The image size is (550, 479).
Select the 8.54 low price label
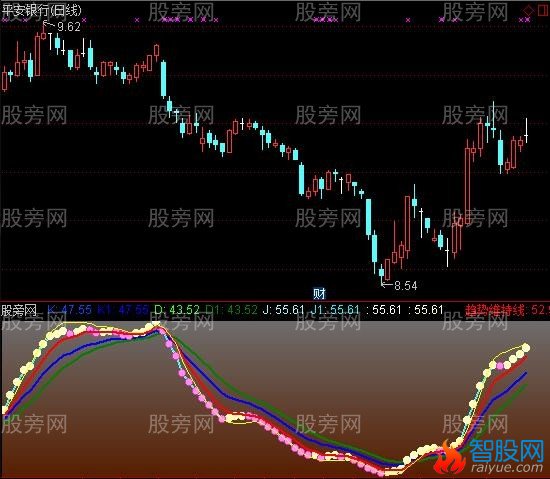pyautogui.click(x=406, y=285)
